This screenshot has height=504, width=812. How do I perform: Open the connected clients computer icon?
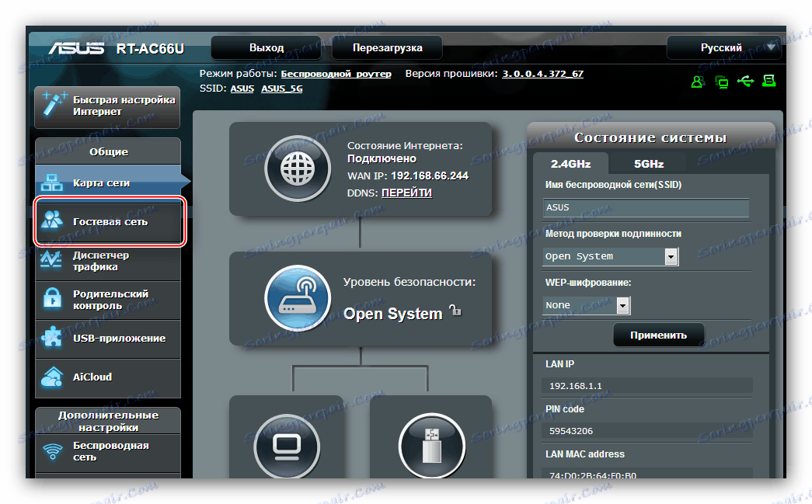tap(287, 446)
